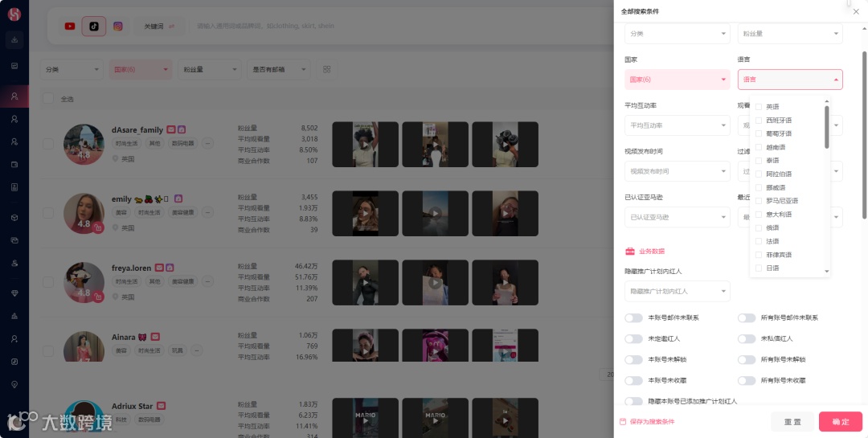
Task: Open the location pin icon in the sidebar
Action: coord(14,384)
